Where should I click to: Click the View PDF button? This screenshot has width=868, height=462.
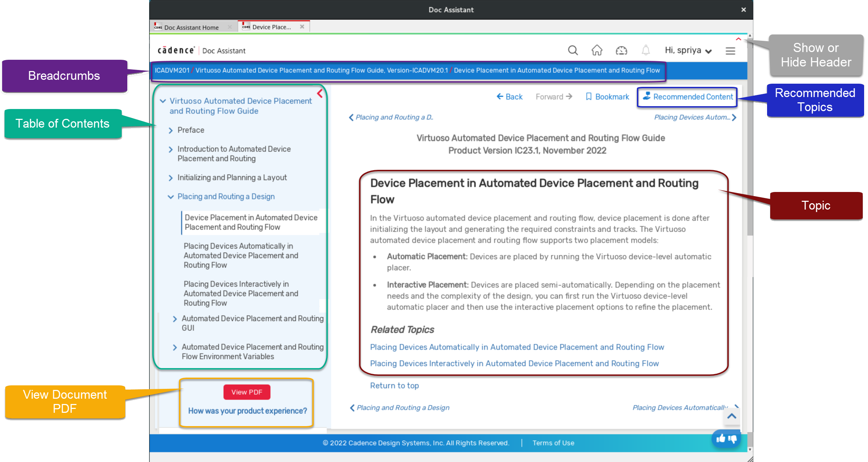coord(247,392)
